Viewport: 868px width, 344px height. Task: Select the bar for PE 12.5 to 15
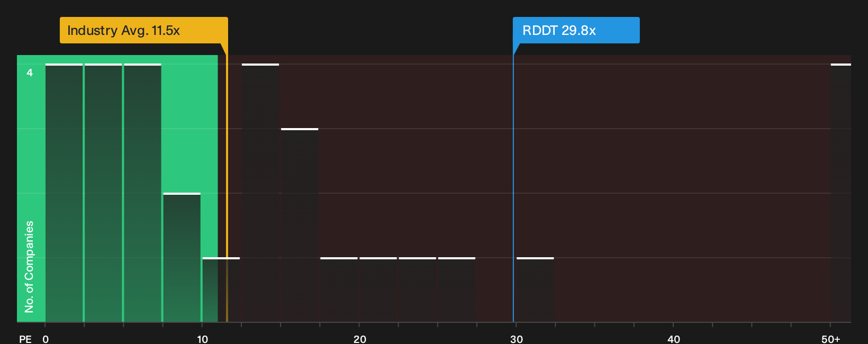pyautogui.click(x=260, y=193)
